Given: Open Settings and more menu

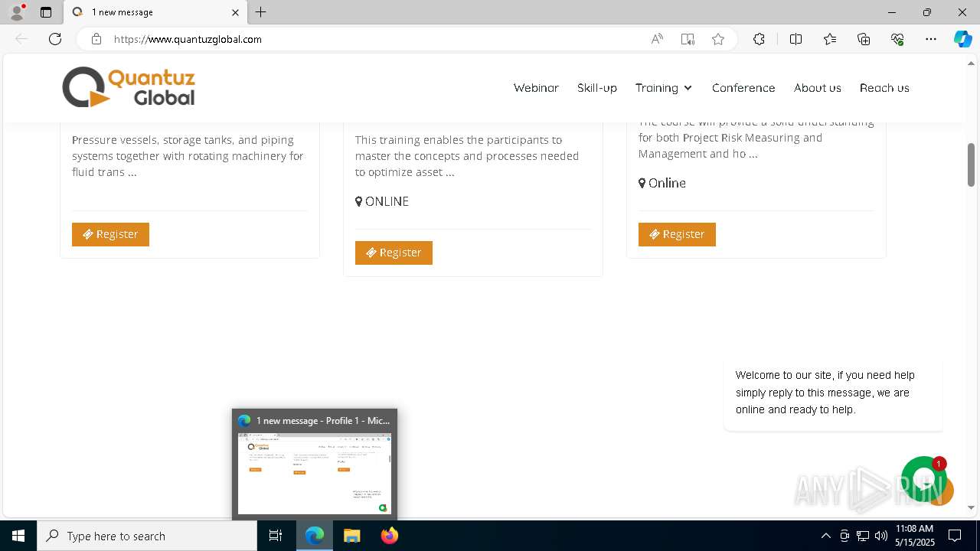Looking at the screenshot, I should 931,39.
